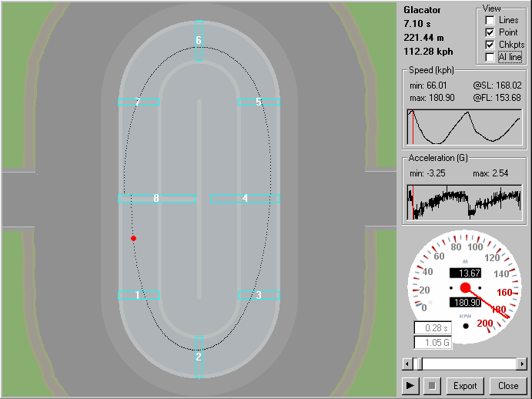The image size is (532, 399).
Task: Click the 0.28 s time field
Action: click(x=433, y=328)
